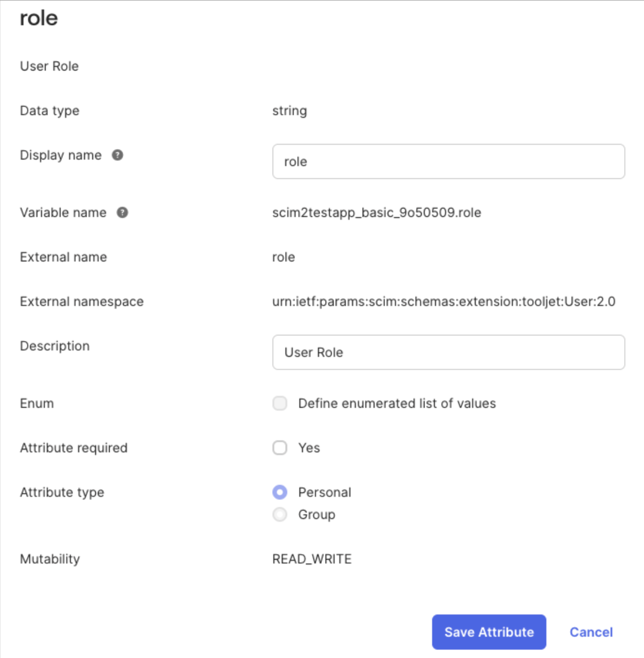This screenshot has width=644, height=658.
Task: Click the role heading at top
Action: click(x=39, y=18)
